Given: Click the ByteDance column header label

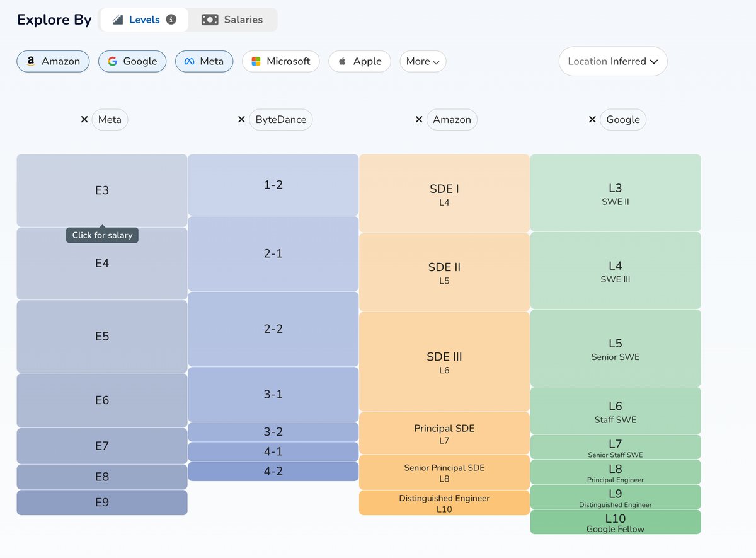Looking at the screenshot, I should point(281,119).
